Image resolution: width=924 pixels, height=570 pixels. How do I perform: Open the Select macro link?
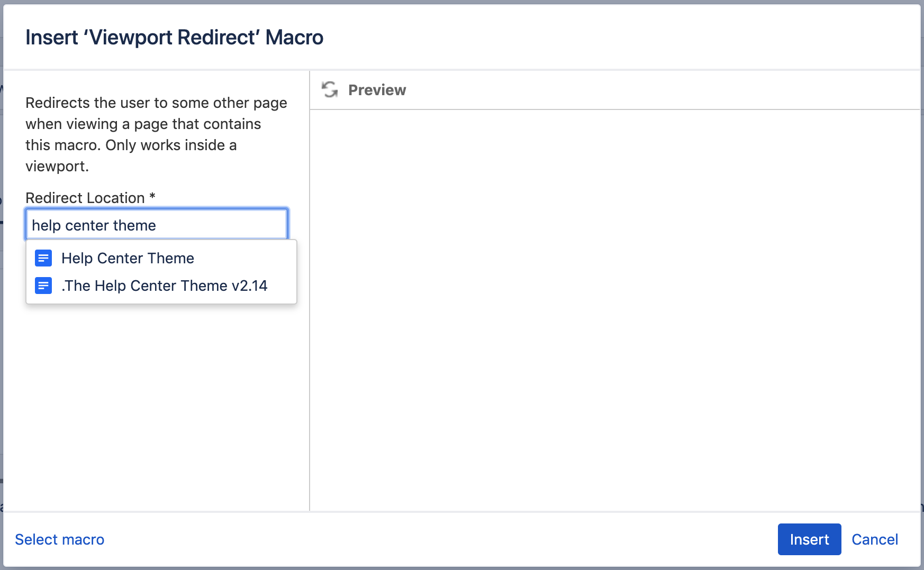tap(60, 539)
